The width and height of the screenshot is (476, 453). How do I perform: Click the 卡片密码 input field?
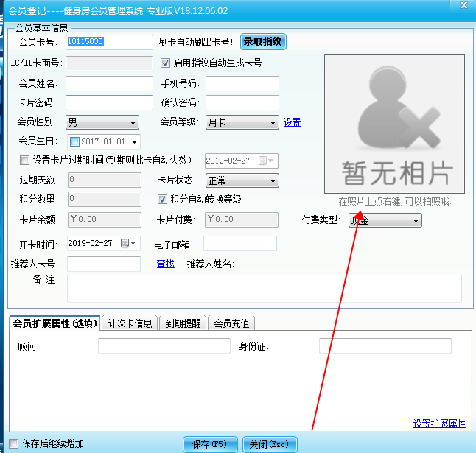pos(109,102)
